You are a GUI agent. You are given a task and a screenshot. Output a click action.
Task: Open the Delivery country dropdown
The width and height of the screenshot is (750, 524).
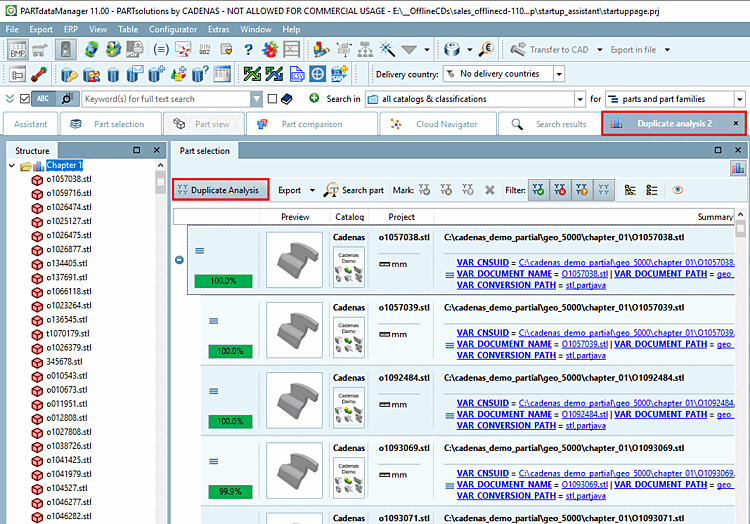tap(558, 74)
